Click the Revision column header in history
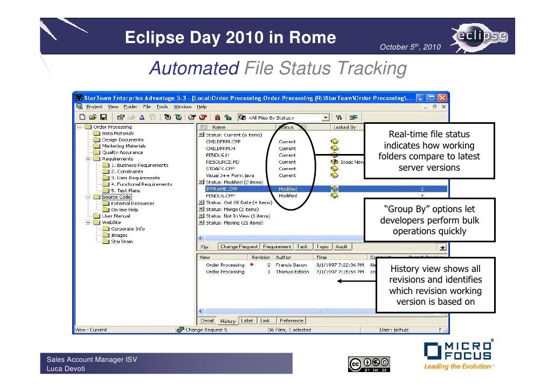The height and width of the screenshot is (392, 555). pyautogui.click(x=260, y=257)
